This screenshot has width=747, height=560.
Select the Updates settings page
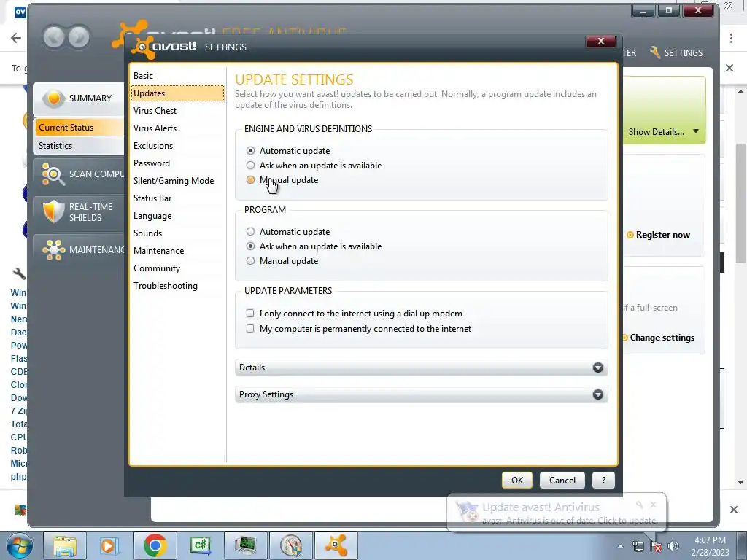tap(177, 93)
